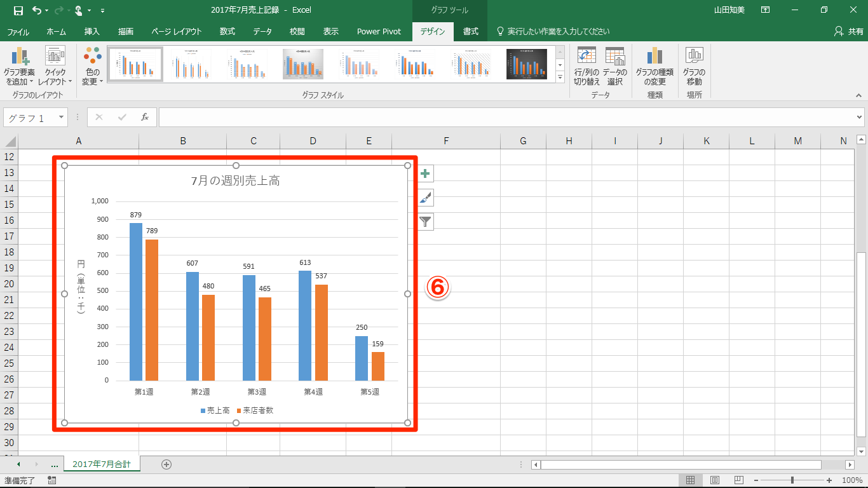Open Customize Quick Access Toolbar dropdown

coord(103,11)
